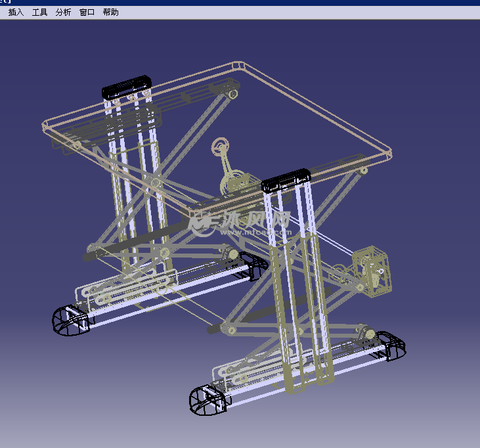Select the black foot cap at the bottom front
This screenshot has height=448, width=480.
(x=209, y=399)
